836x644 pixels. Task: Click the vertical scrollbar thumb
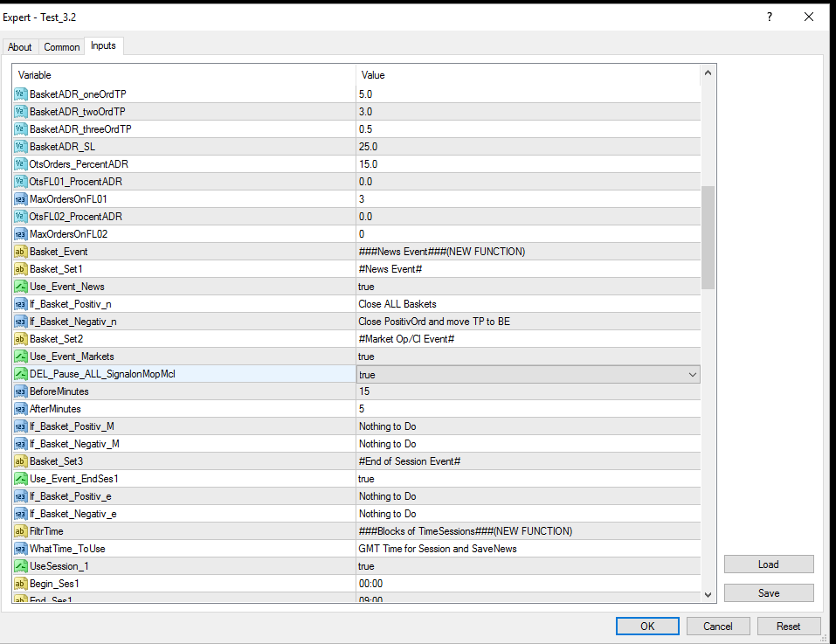[x=708, y=237]
